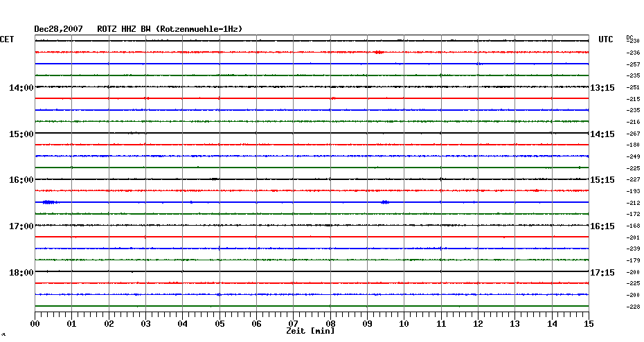This screenshot has width=644, height=342.
Task: Click DC offset value "-267"
Action: pyautogui.click(x=633, y=134)
